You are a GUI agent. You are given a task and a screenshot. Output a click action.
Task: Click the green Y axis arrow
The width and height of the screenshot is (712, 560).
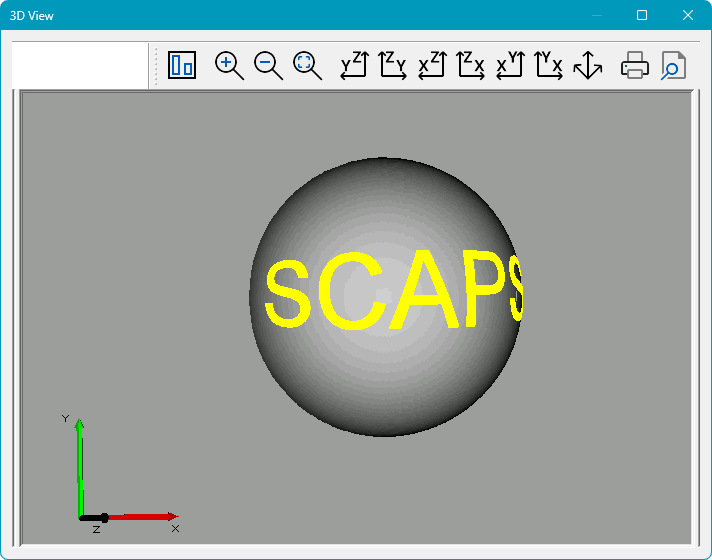(x=80, y=467)
